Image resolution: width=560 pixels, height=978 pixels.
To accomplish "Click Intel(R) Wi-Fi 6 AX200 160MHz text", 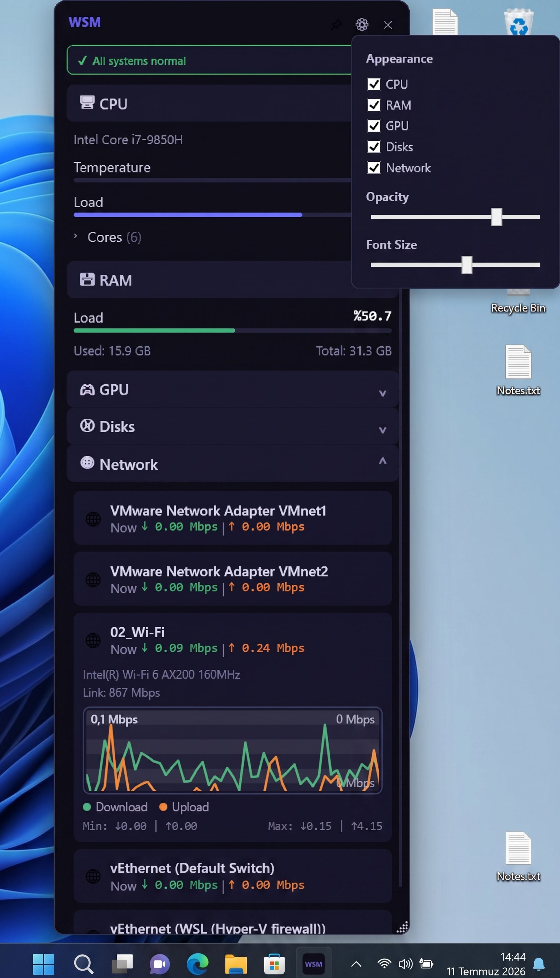I will 161,674.
